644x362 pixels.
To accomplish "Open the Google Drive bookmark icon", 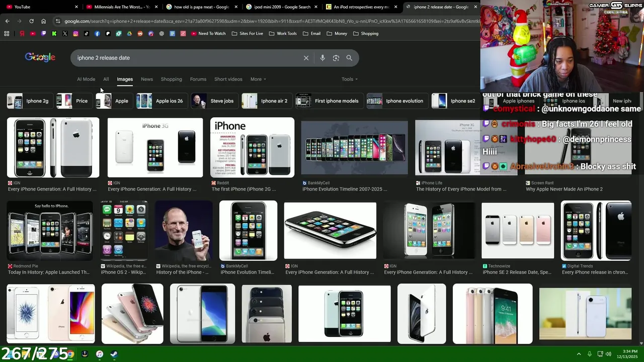I will pyautogui.click(x=129, y=34).
